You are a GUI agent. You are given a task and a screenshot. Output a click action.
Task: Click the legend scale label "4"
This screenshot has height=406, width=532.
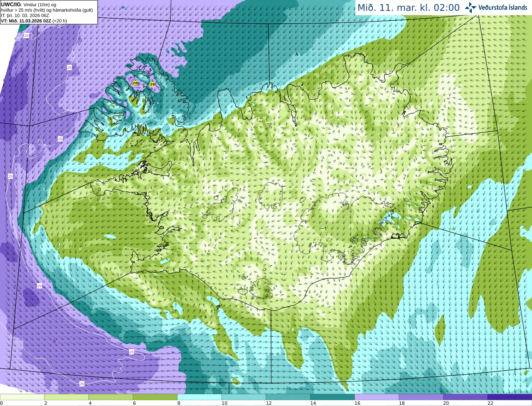point(90,403)
